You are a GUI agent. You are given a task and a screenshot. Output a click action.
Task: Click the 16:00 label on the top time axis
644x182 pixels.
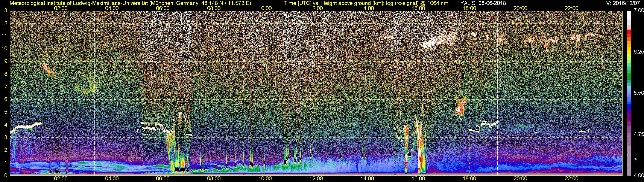(418, 8)
